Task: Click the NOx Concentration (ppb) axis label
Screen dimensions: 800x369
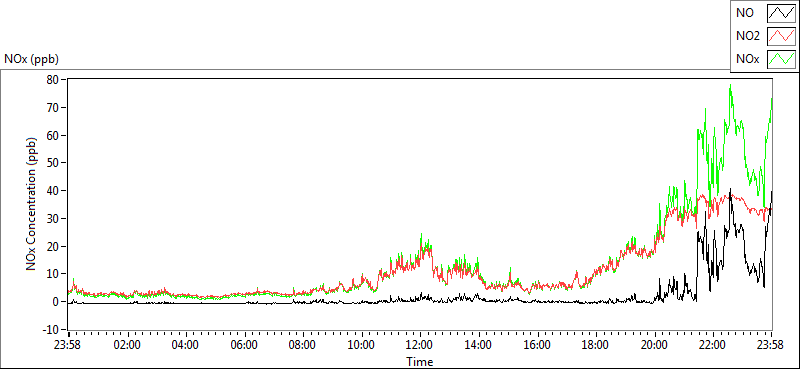Action: click(32, 203)
